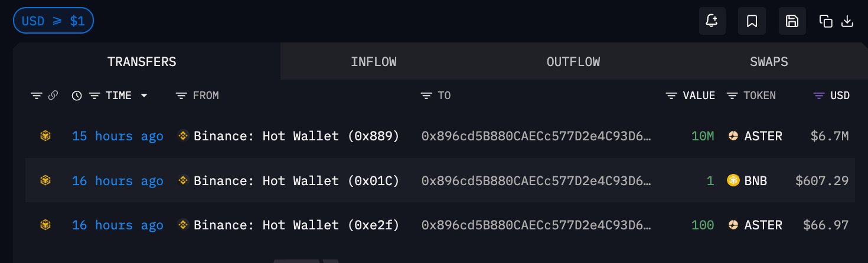Click BNB chain icon in 15 hours row
The image size is (868, 263).
(x=45, y=136)
